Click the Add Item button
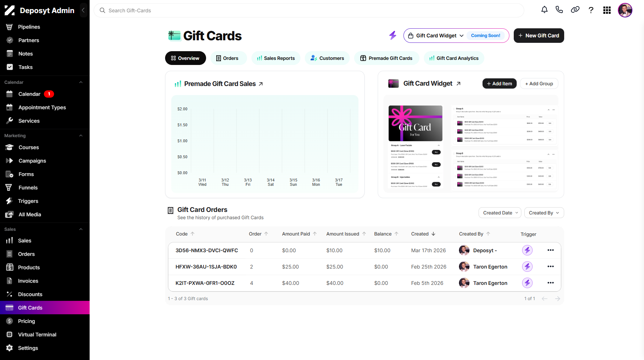 pos(499,83)
